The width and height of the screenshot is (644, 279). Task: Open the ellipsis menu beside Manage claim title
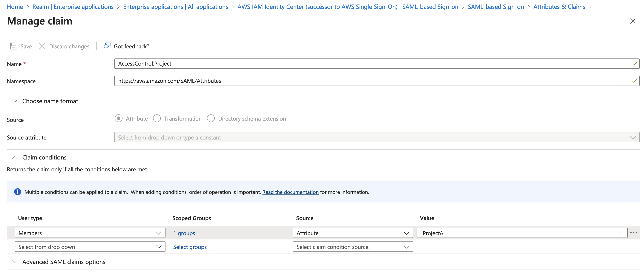pos(86,21)
